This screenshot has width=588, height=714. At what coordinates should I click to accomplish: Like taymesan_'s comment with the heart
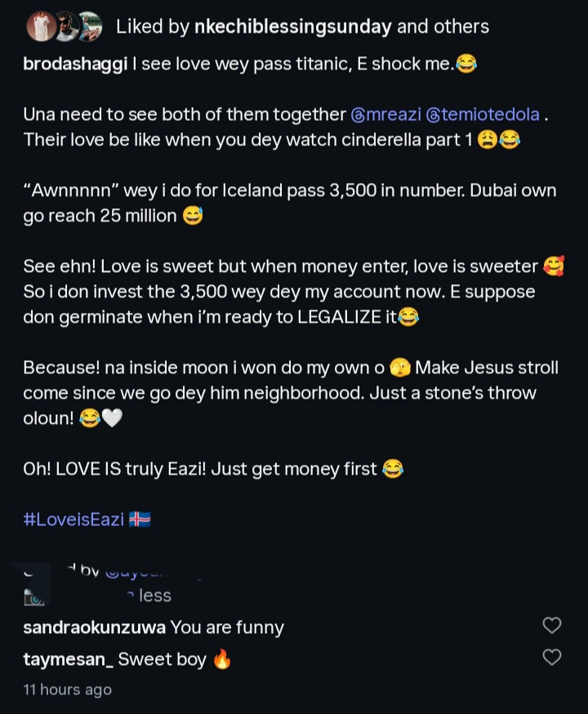click(552, 657)
